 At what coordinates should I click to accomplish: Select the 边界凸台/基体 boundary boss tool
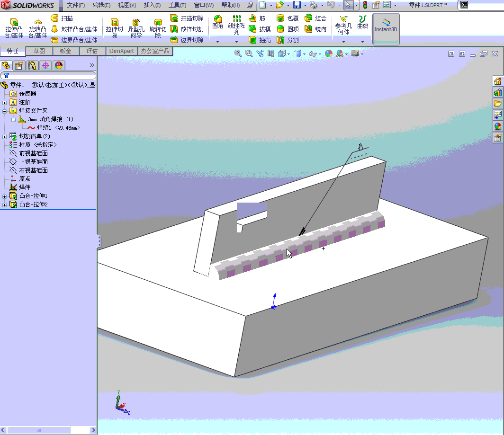pos(74,40)
